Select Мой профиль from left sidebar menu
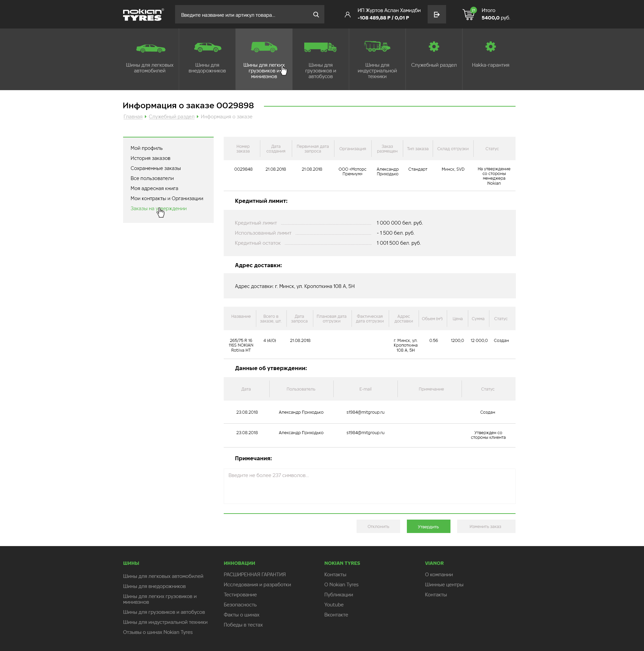This screenshot has height=651, width=644. click(x=147, y=148)
